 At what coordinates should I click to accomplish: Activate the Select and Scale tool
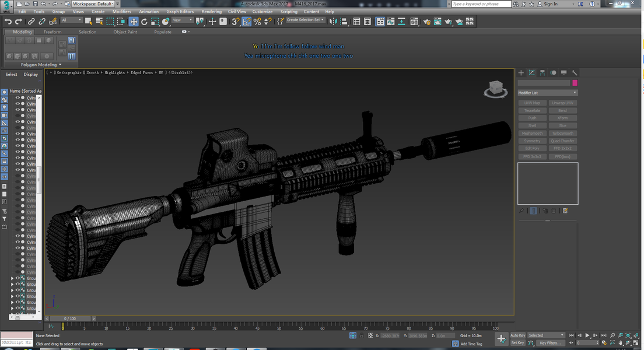point(155,22)
